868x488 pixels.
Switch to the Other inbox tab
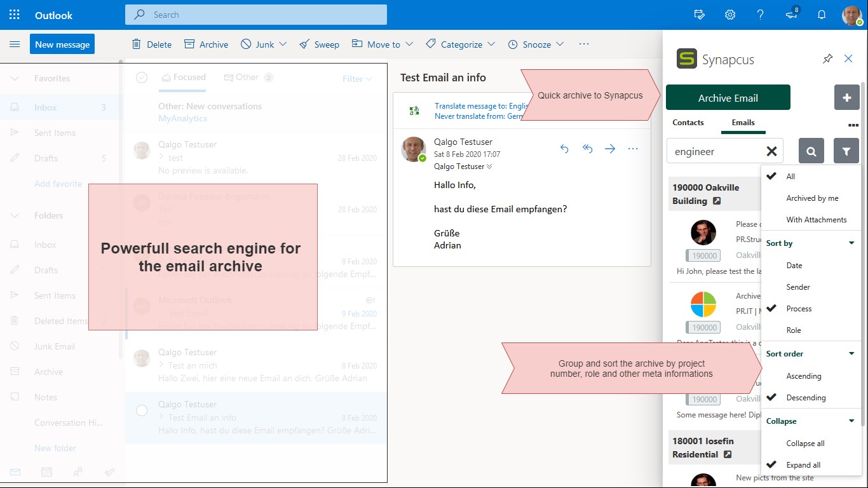248,78
